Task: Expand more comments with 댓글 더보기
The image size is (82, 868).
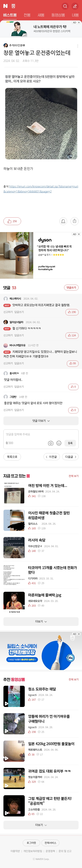Action: coord(41,421)
